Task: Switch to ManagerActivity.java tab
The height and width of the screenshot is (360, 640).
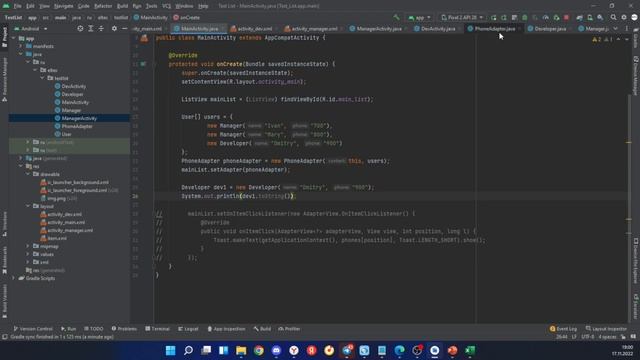Action: point(379,29)
